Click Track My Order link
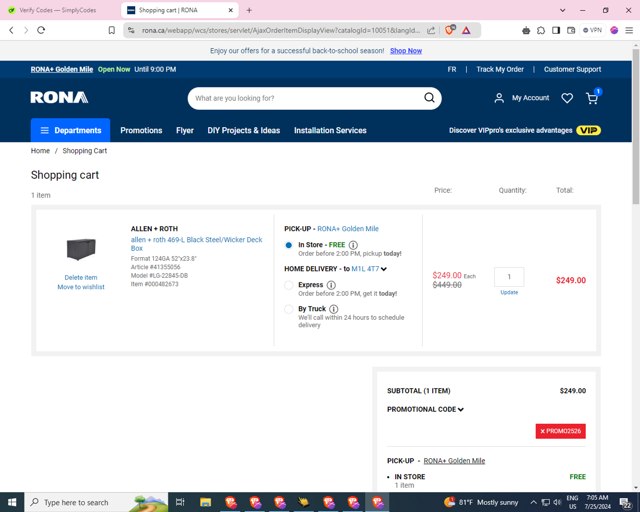The width and height of the screenshot is (640, 512). click(500, 69)
